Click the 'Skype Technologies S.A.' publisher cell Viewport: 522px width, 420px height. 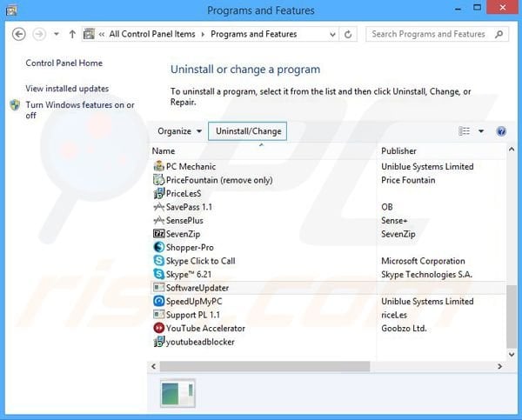coord(427,274)
